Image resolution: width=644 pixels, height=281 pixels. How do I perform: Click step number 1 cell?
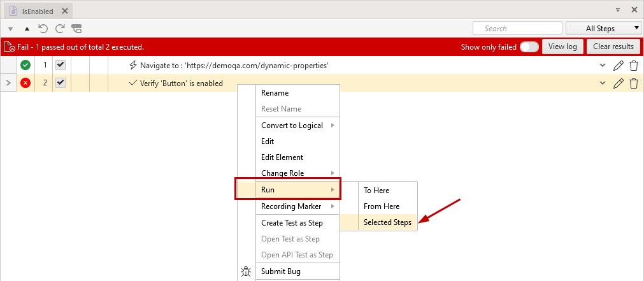pos(45,66)
